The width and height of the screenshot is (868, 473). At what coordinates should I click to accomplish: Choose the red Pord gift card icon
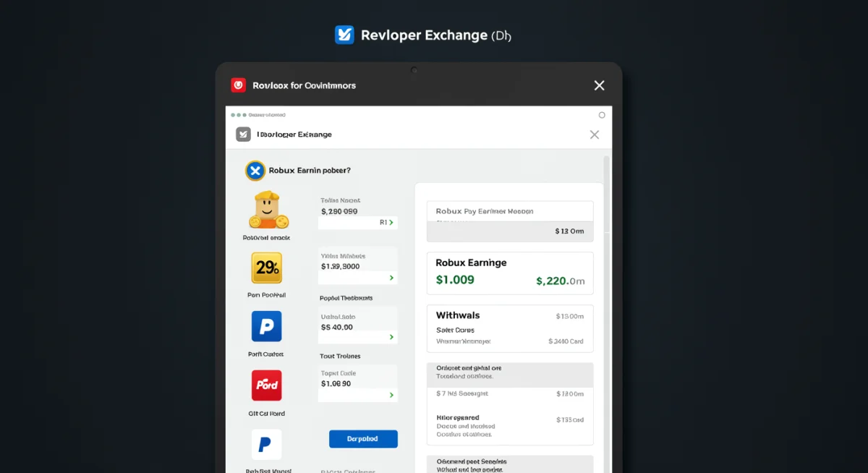[266, 385]
